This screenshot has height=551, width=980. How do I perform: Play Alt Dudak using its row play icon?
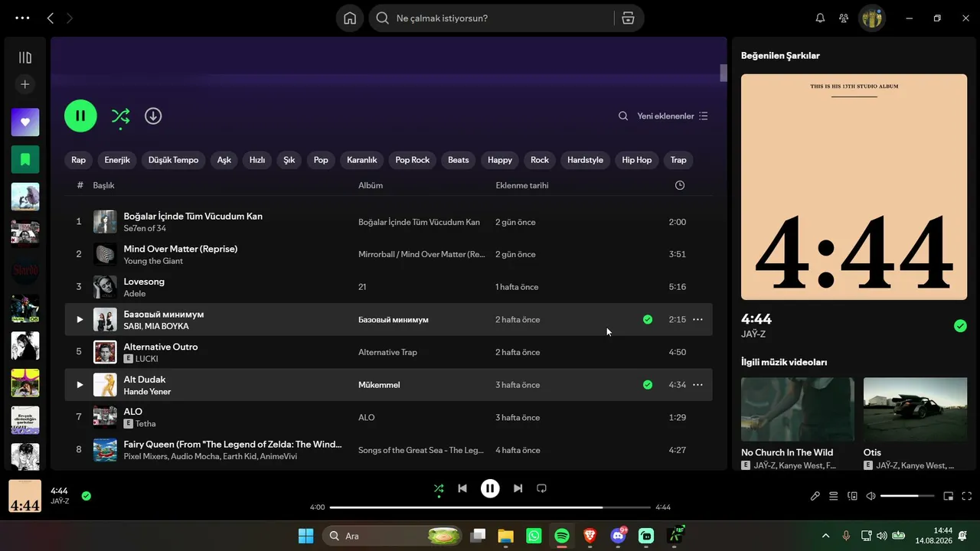click(80, 385)
